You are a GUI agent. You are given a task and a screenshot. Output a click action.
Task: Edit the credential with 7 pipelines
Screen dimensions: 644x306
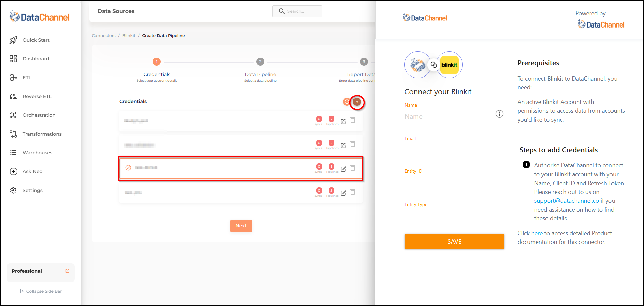coord(343,121)
